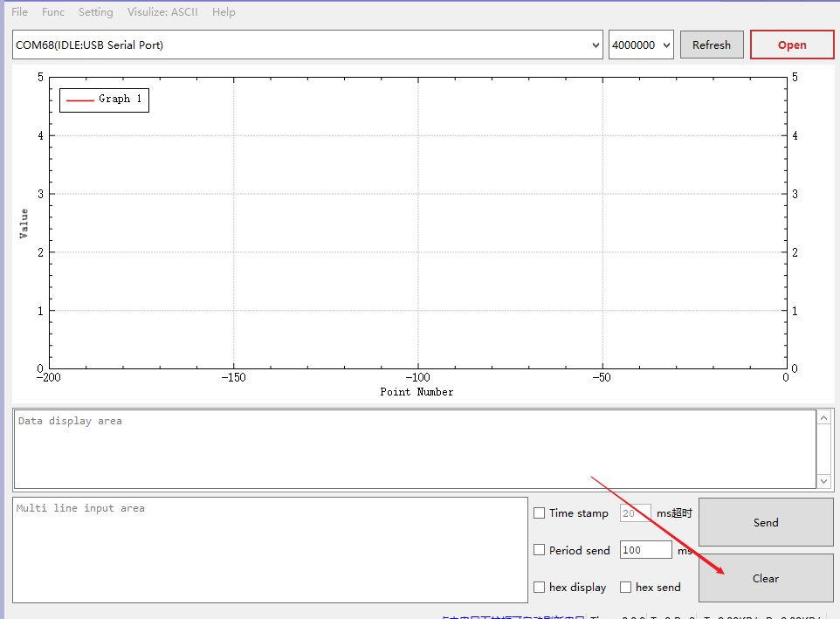Click the data display scrollbar up arrow
Screen dimensions: 840x619
(x=824, y=417)
